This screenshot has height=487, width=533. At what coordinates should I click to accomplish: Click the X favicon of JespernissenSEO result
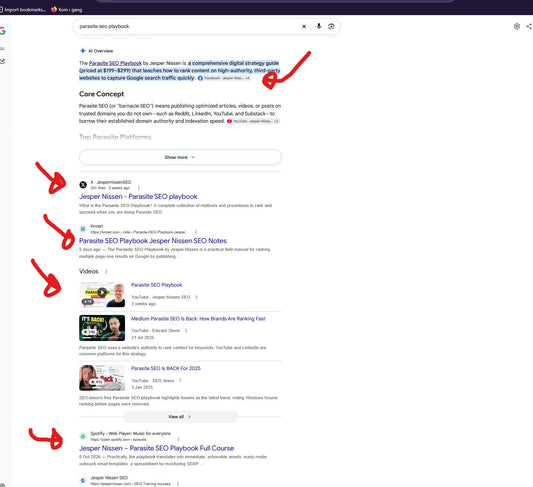83,185
